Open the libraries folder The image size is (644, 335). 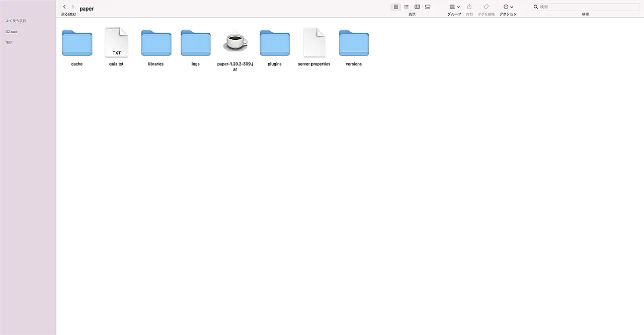156,43
